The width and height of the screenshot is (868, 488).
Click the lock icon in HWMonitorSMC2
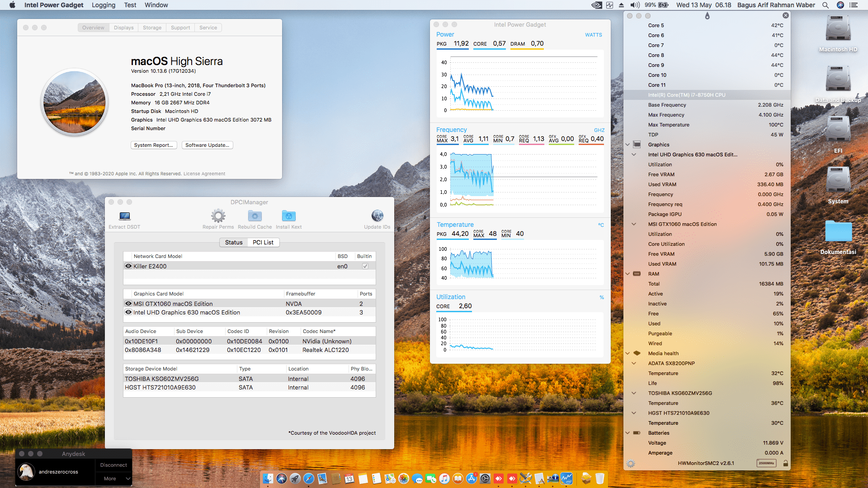786,464
